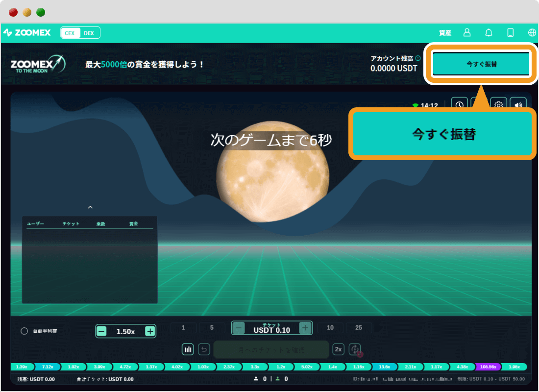Click the undo bet arrow icon

point(204,349)
